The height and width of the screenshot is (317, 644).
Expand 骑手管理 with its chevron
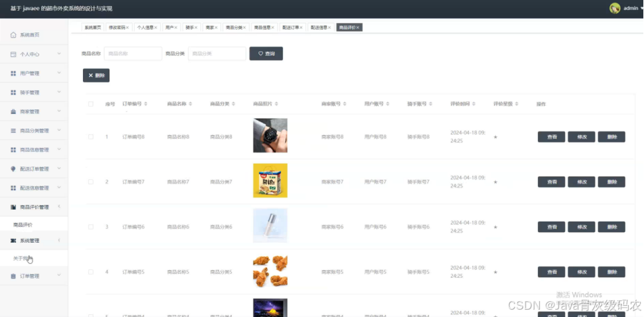[58, 92]
